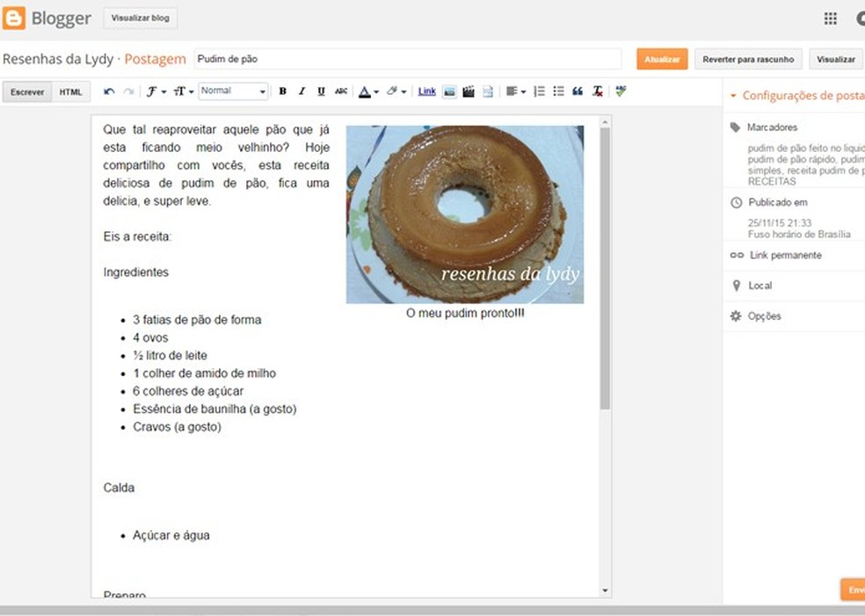This screenshot has height=616, width=865.
Task: Open the text alignment dropdown
Action: [x=516, y=91]
